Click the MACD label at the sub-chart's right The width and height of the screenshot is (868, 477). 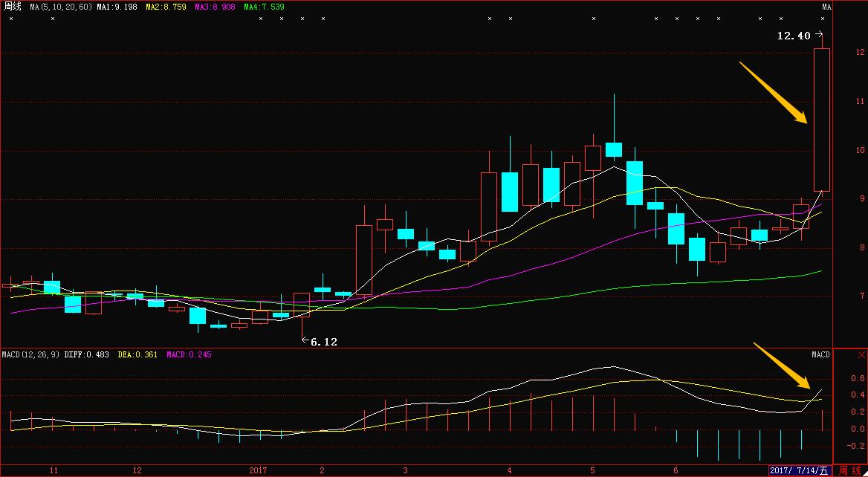click(x=820, y=355)
